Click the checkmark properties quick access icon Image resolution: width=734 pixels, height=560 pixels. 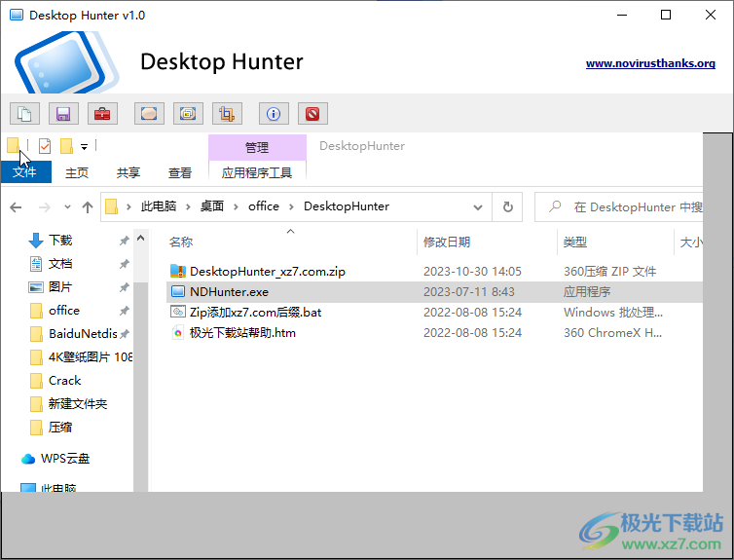pyautogui.click(x=45, y=146)
